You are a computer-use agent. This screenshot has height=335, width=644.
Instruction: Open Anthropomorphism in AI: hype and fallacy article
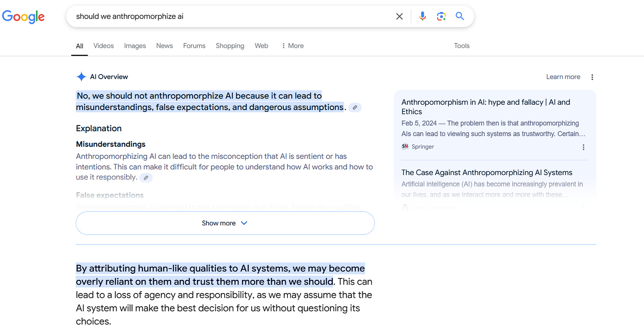click(x=486, y=107)
